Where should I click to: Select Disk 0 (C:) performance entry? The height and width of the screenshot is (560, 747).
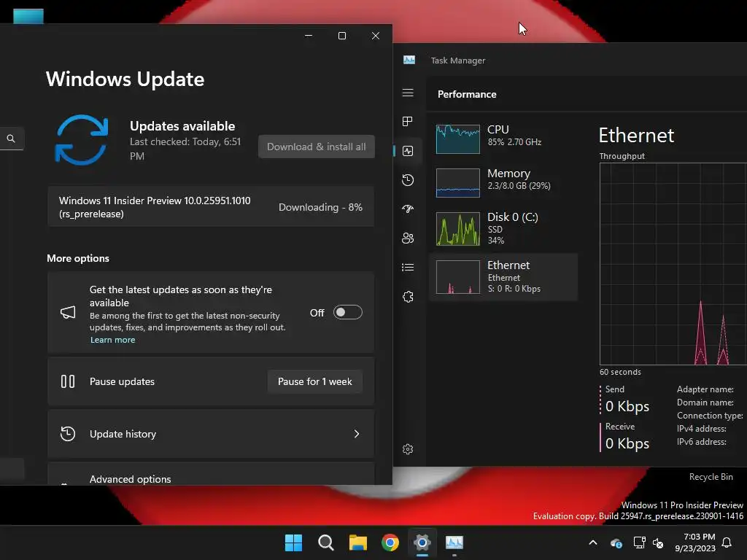coord(503,228)
